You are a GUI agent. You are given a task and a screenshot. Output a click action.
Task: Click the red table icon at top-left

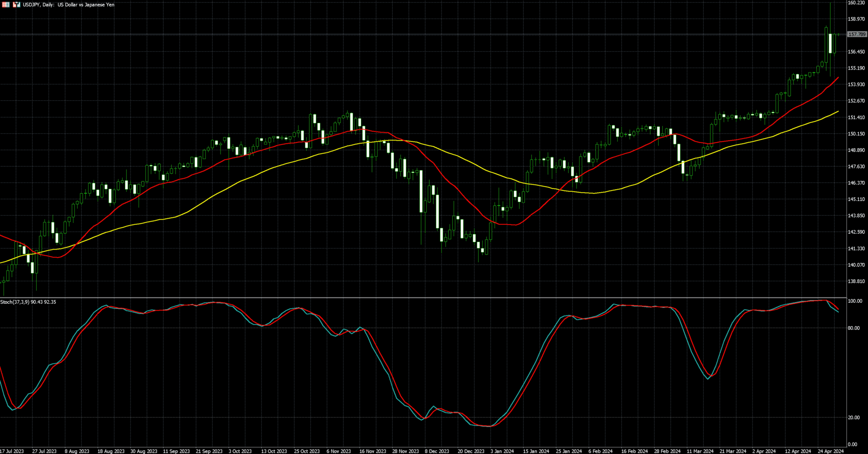point(6,5)
